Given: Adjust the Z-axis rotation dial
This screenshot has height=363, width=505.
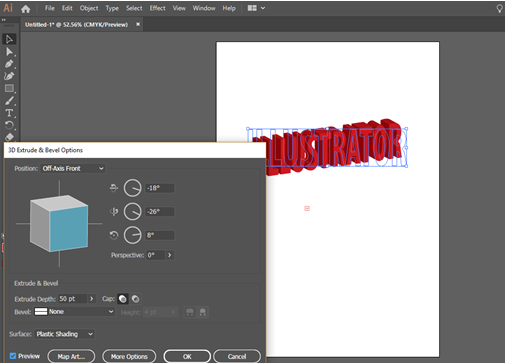Looking at the screenshot, I should tap(133, 235).
